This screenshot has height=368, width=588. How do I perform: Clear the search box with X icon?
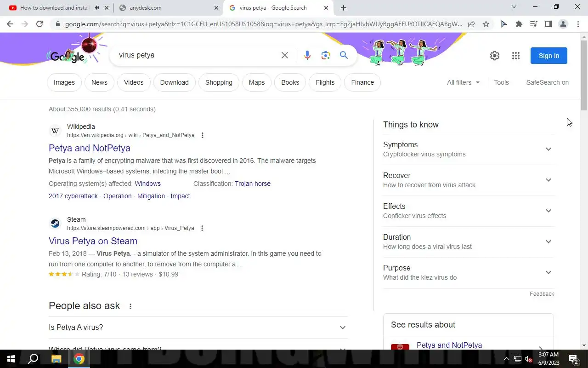pyautogui.click(x=285, y=55)
